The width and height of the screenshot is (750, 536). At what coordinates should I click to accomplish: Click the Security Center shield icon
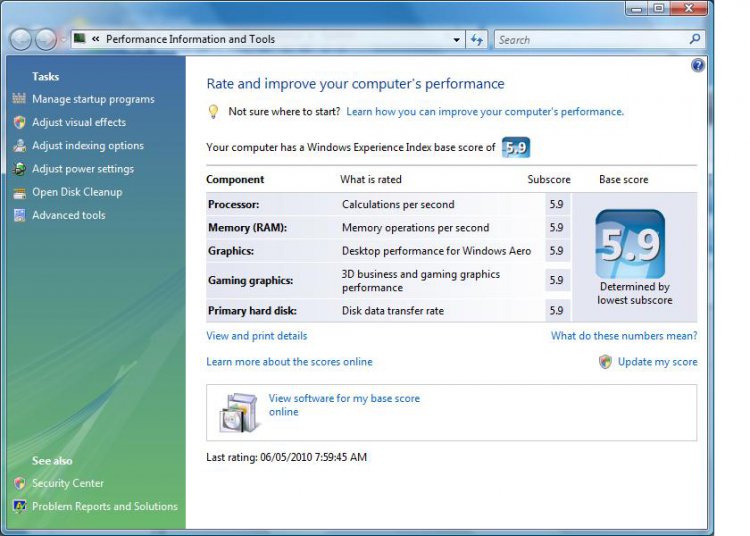point(20,483)
